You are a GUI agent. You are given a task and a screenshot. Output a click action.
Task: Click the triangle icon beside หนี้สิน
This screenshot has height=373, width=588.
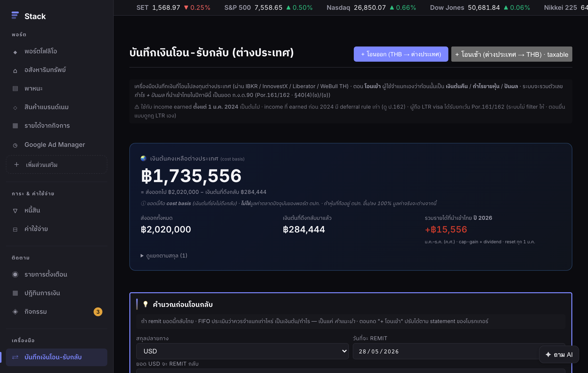click(15, 211)
